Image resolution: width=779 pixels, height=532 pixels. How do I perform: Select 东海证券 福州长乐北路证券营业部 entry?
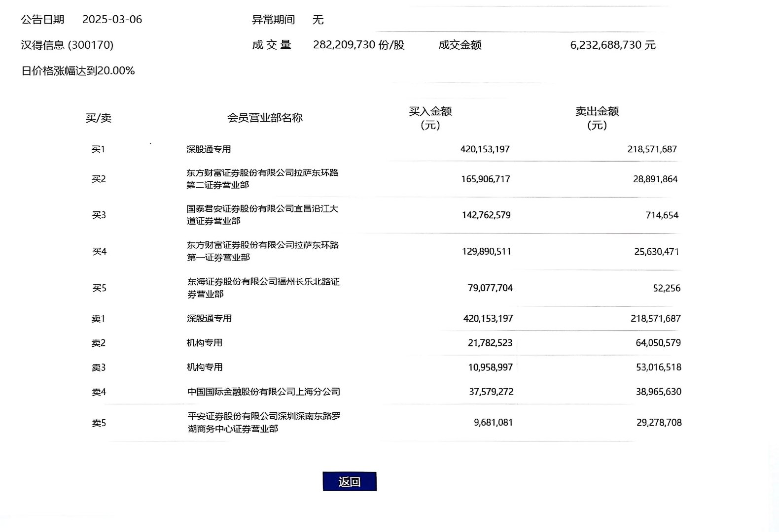(x=263, y=288)
